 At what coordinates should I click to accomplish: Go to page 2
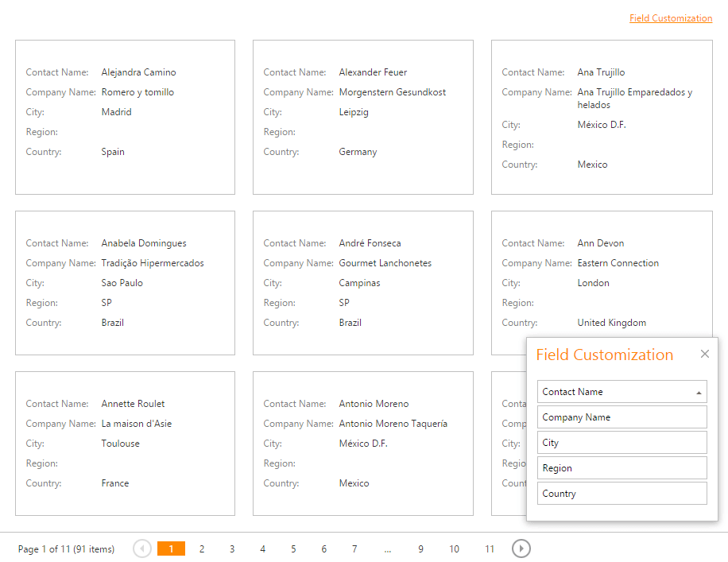pyautogui.click(x=202, y=549)
